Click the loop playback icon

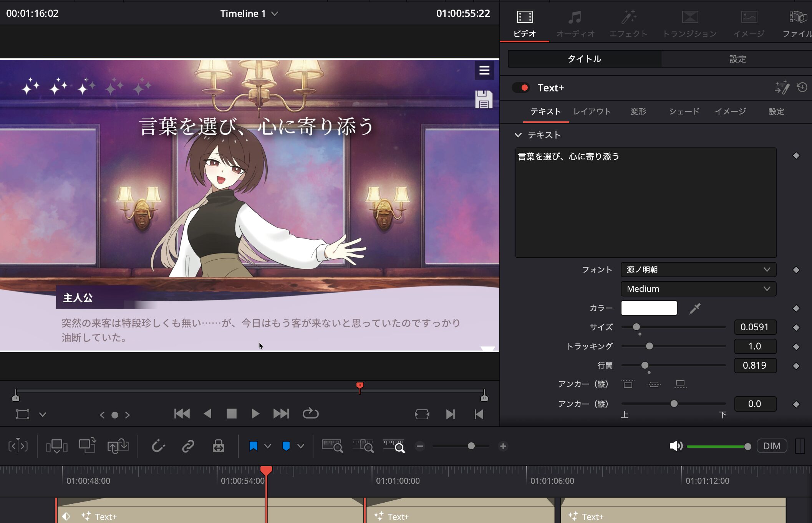pos(310,414)
